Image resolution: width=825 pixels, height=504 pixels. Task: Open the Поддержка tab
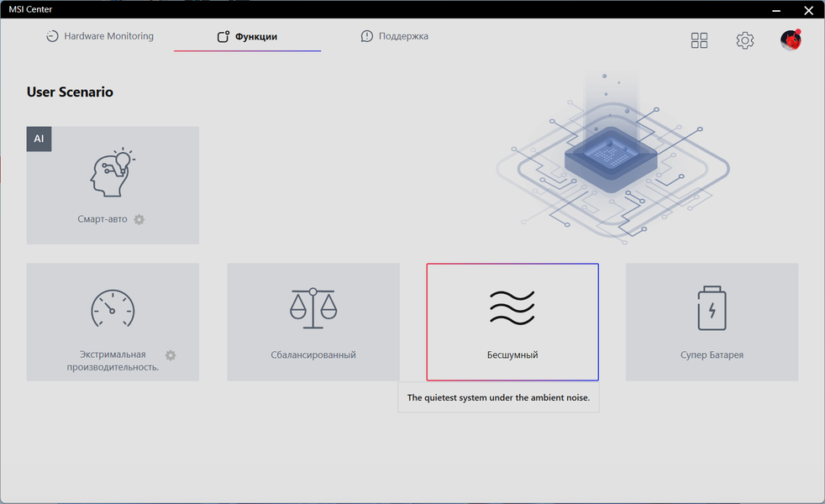click(x=395, y=36)
